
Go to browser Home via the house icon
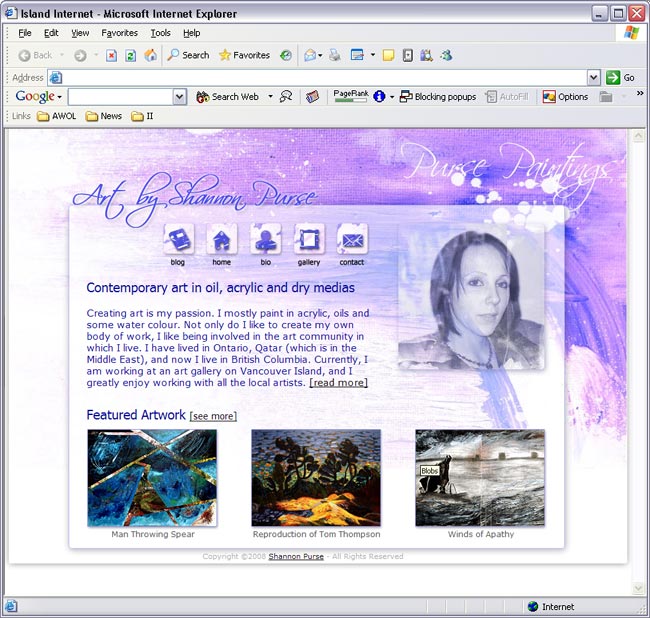pos(150,55)
